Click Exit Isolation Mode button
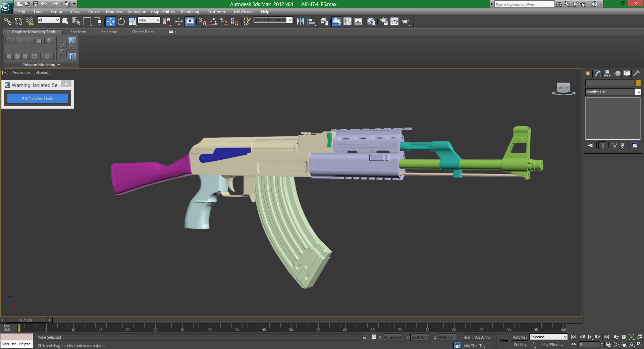The width and height of the screenshot is (644, 349). pos(38,99)
